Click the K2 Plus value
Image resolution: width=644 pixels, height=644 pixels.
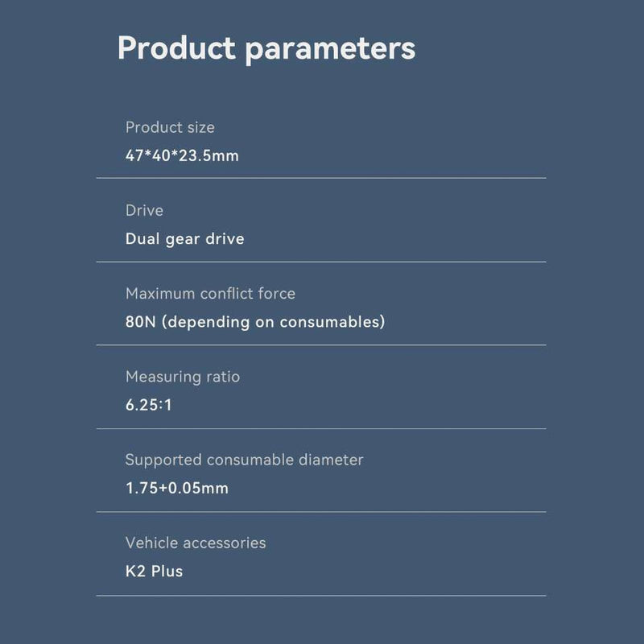[x=154, y=572]
